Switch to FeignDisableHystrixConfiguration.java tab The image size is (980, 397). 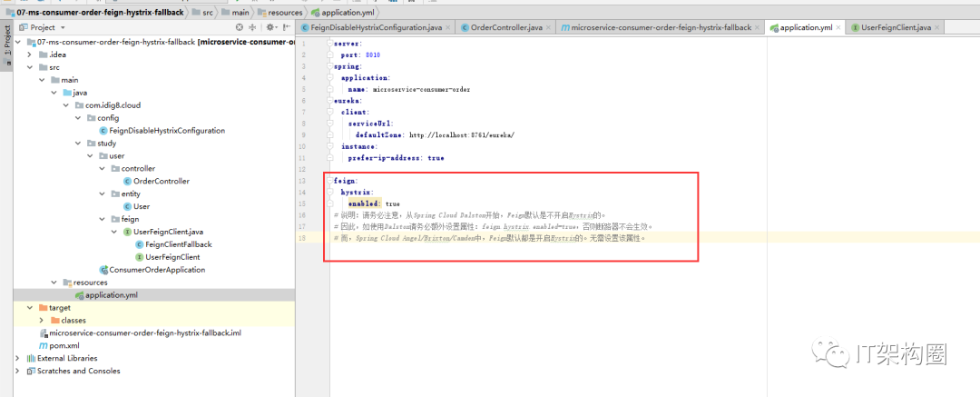pyautogui.click(x=376, y=27)
